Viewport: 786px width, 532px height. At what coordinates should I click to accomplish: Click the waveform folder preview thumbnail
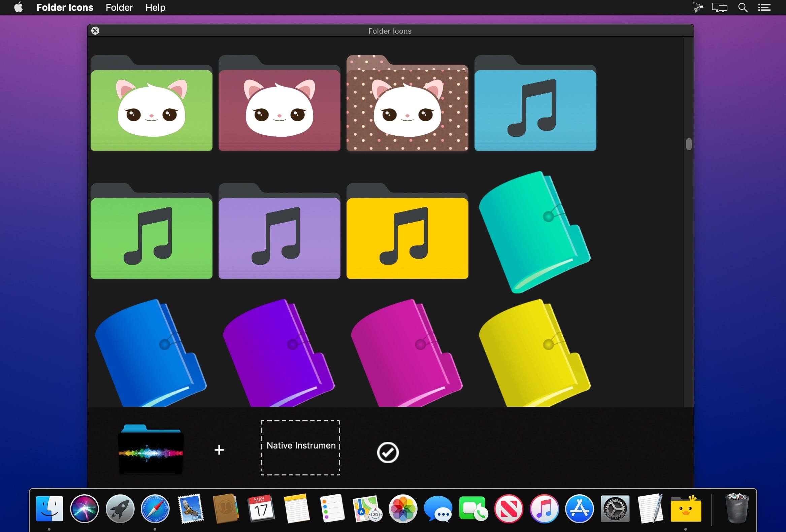point(151,450)
